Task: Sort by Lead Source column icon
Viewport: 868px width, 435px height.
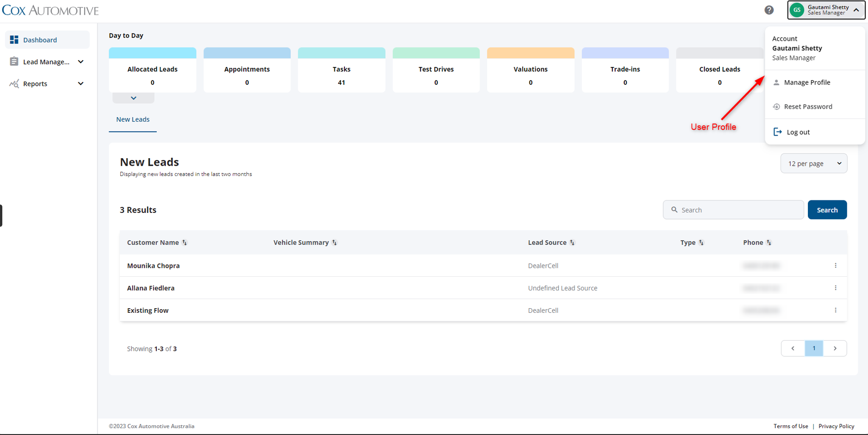Action: point(572,242)
